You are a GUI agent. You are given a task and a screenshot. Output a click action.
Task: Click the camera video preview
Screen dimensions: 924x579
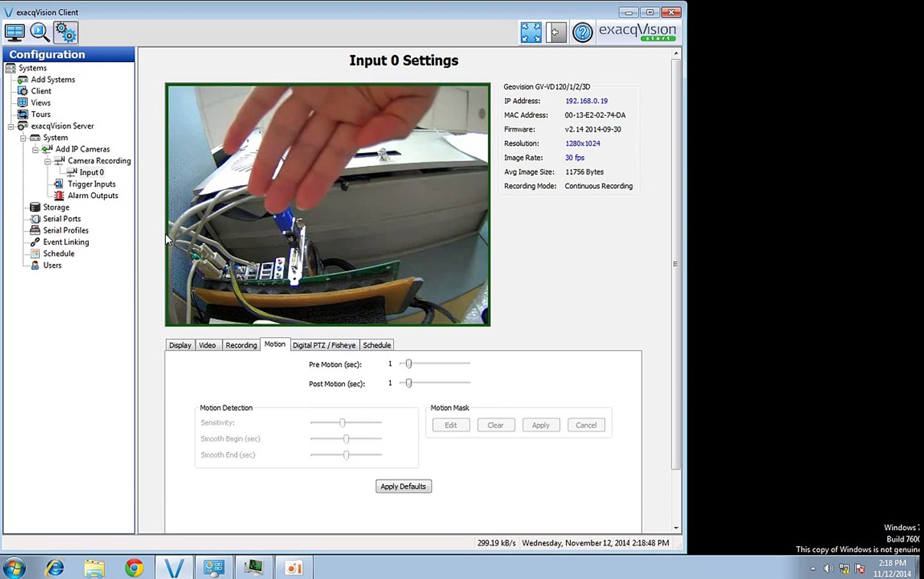coord(328,204)
